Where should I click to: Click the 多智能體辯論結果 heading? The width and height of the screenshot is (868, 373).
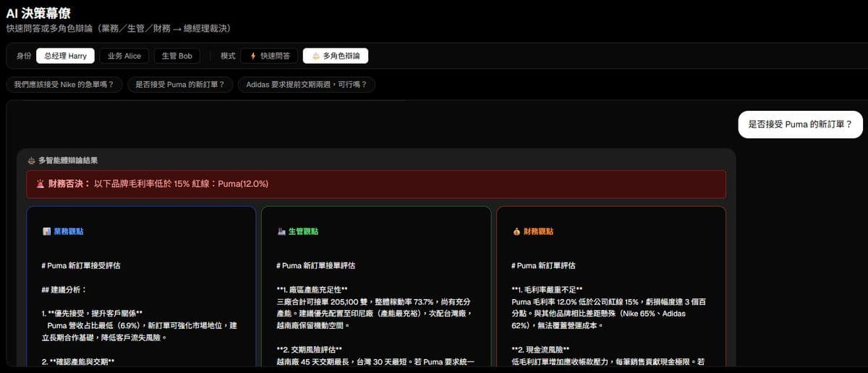coord(68,160)
